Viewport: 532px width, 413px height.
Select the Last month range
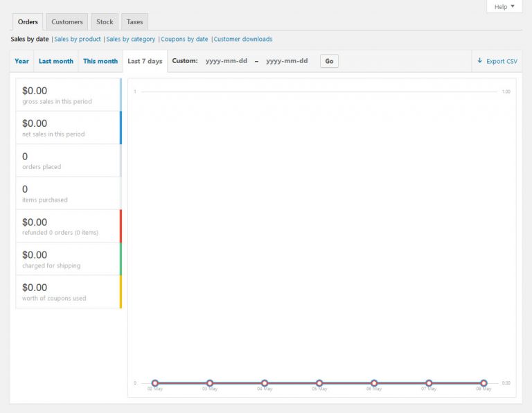[x=56, y=61]
